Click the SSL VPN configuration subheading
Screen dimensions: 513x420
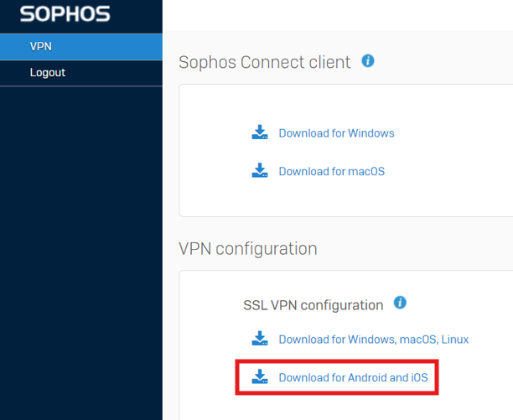tap(313, 305)
